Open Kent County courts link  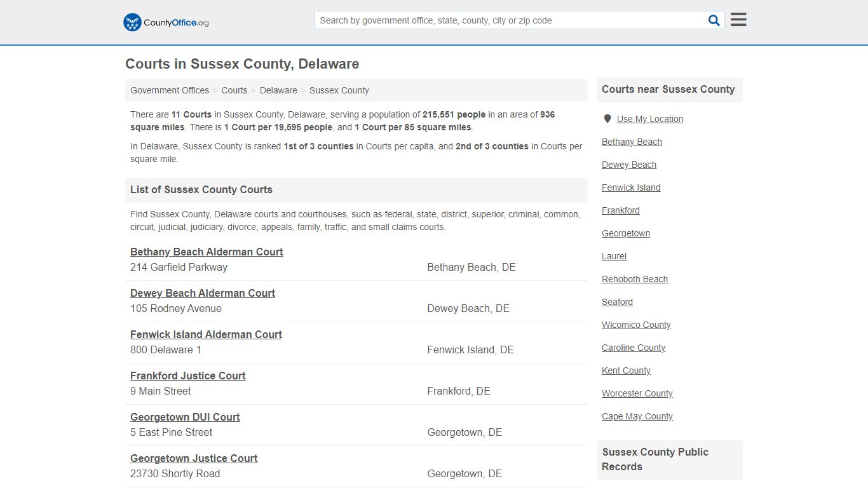point(626,370)
